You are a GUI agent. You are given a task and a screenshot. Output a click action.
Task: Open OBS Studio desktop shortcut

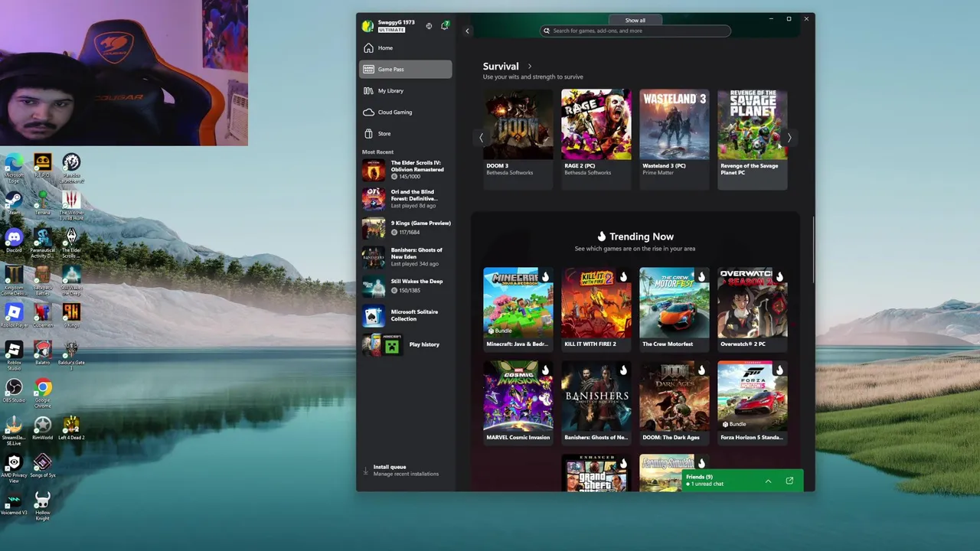click(14, 390)
